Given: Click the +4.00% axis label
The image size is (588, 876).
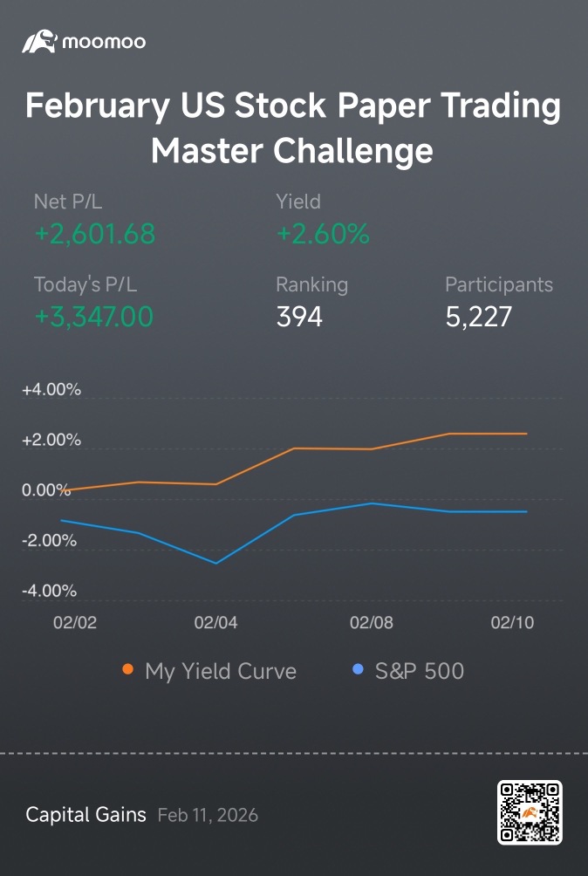Looking at the screenshot, I should click(51, 390).
